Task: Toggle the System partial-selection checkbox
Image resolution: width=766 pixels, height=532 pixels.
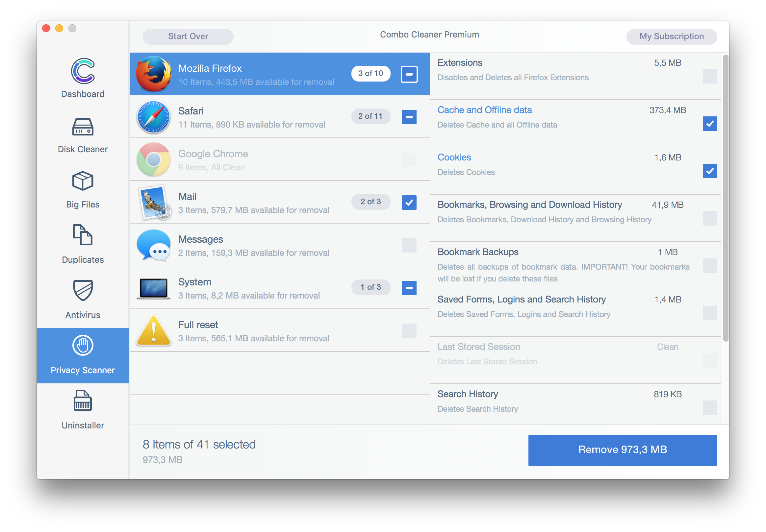Action: tap(409, 288)
